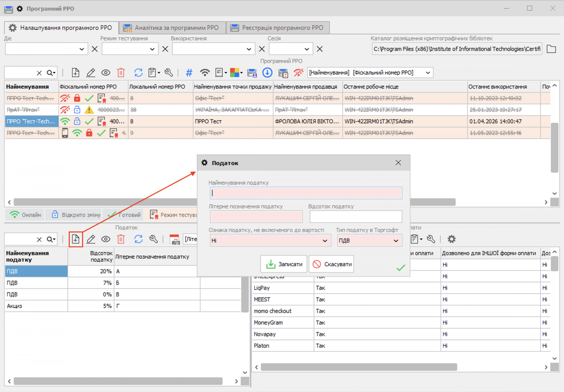Clear the Діє filter with its X button
This screenshot has width=564, height=392.
94,49
